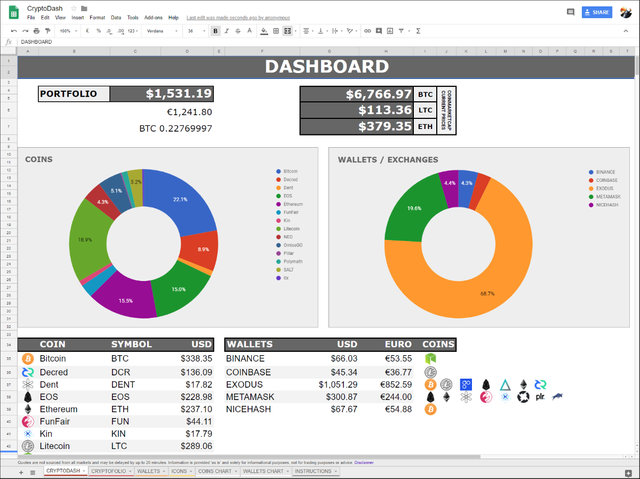
Task: Open horizontal align dropdown
Action: (307, 31)
